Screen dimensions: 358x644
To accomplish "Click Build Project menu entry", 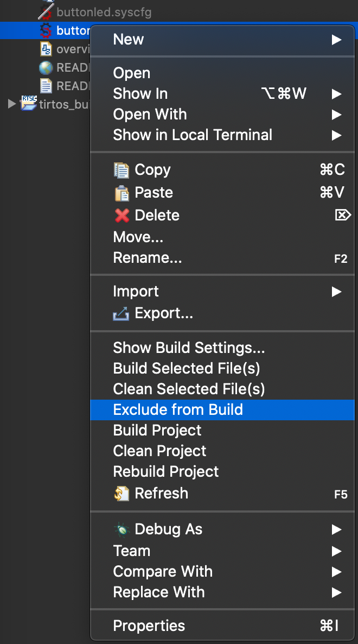I will point(157,430).
